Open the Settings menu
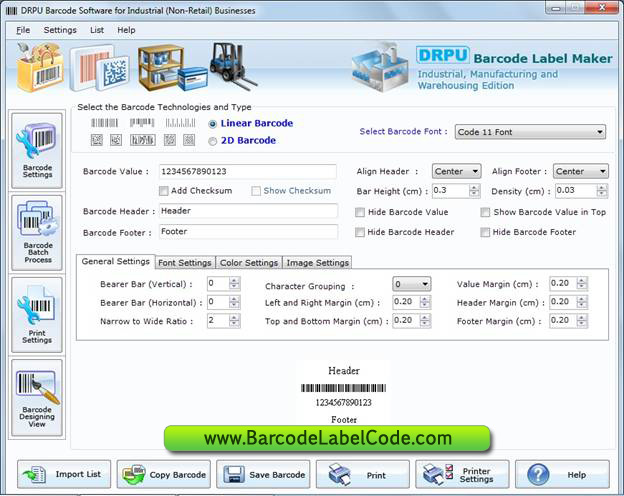The width and height of the screenshot is (624, 496). [x=60, y=30]
